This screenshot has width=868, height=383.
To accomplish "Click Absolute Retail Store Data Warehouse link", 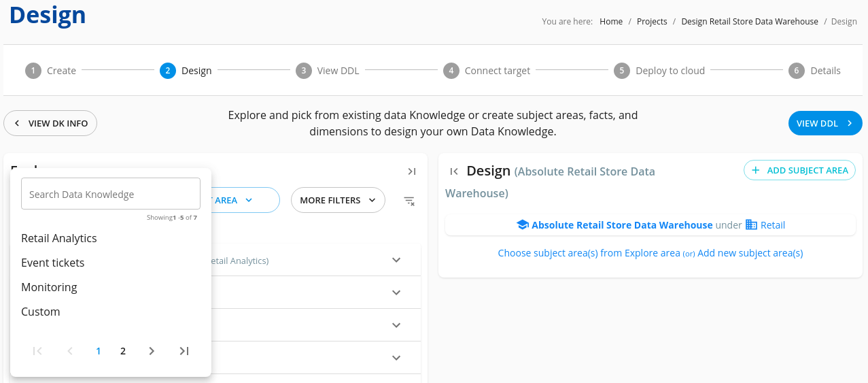I will 622,225.
